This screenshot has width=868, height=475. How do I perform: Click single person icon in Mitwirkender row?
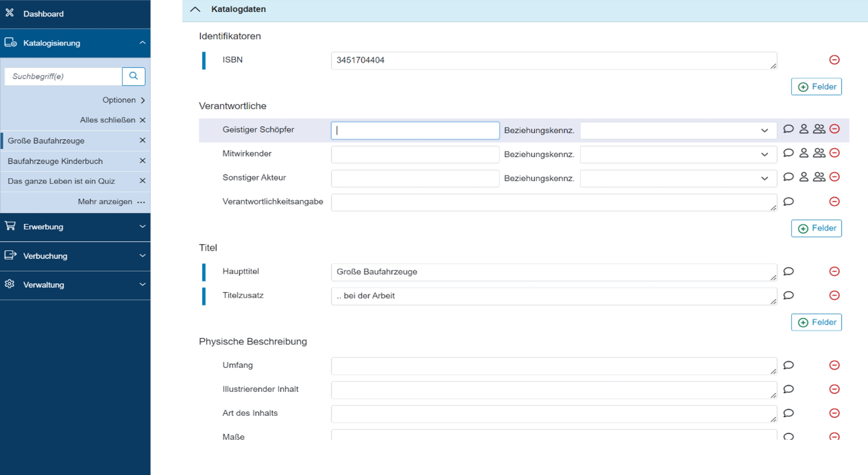point(804,153)
